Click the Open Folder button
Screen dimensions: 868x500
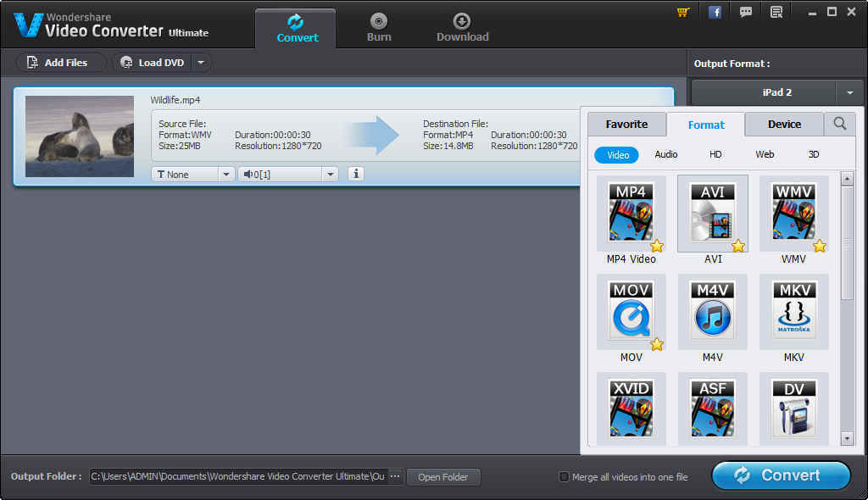pyautogui.click(x=443, y=476)
